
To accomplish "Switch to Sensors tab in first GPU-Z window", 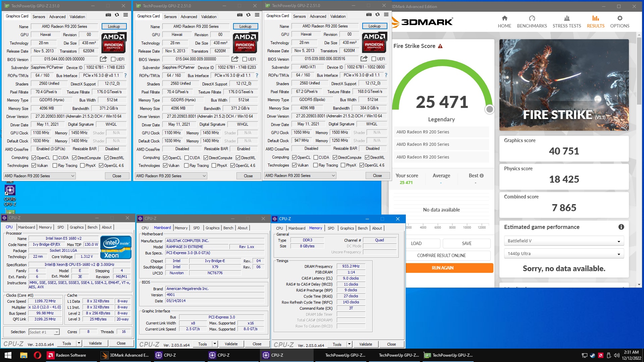I will point(39,17).
